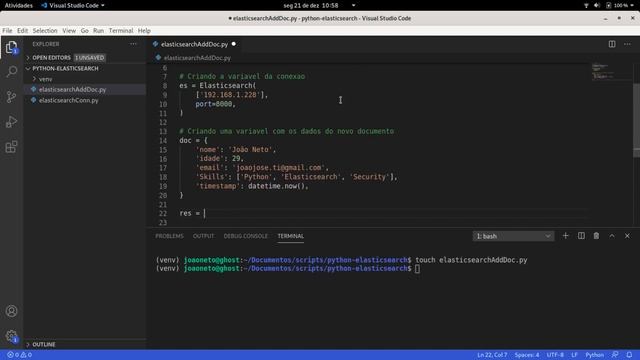Open the Visual Studio Code app menu in top bar
The width and height of the screenshot is (640, 360).
pos(73,5)
